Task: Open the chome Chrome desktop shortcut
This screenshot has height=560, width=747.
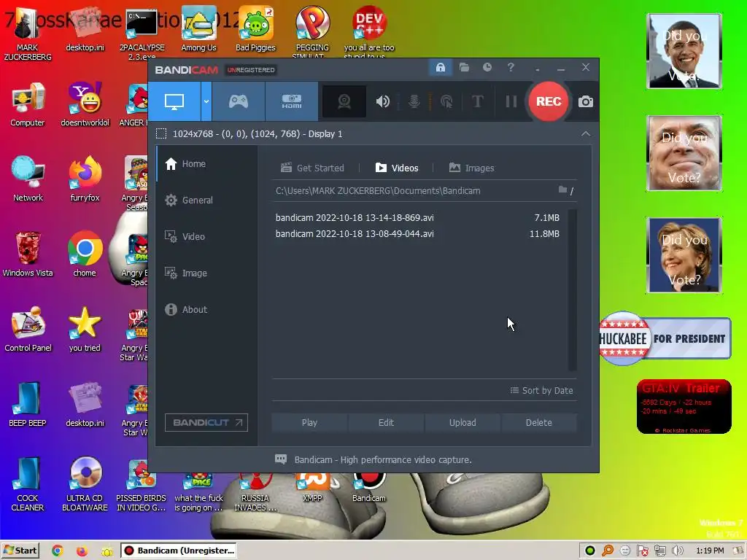Action: point(85,254)
